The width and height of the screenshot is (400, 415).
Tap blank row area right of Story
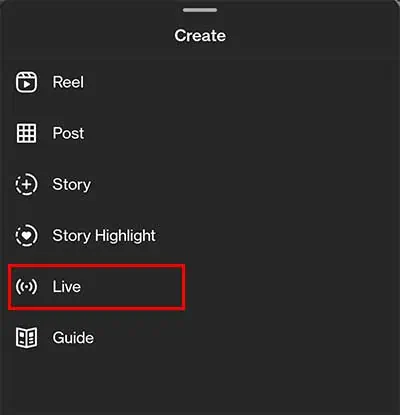point(243,184)
